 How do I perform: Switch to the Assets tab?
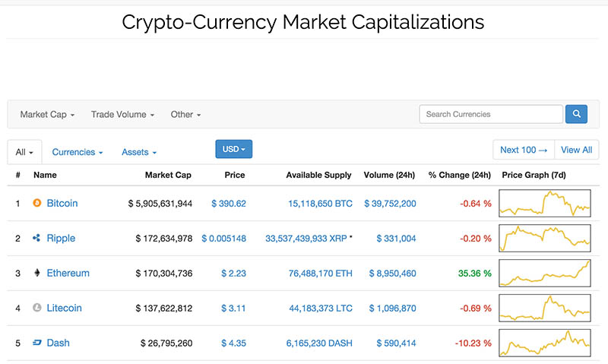point(139,152)
